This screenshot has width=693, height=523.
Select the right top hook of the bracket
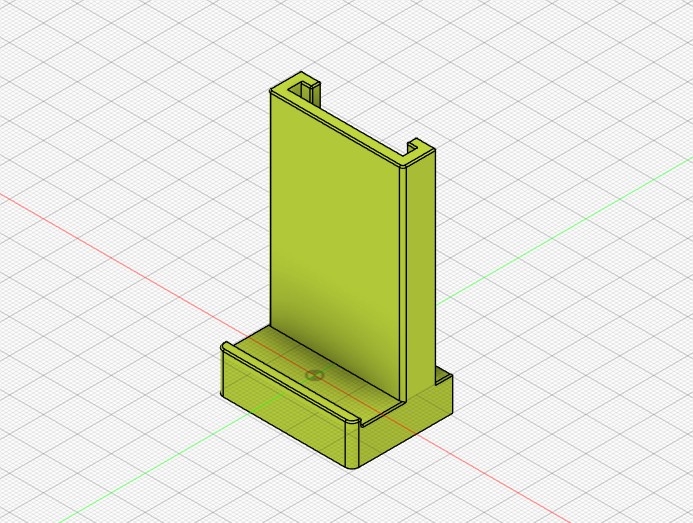coord(419,151)
